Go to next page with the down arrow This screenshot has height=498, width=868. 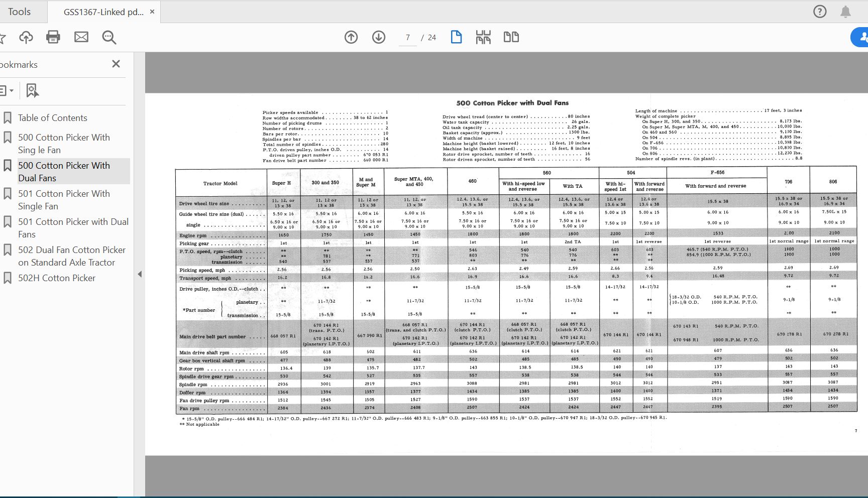(379, 37)
